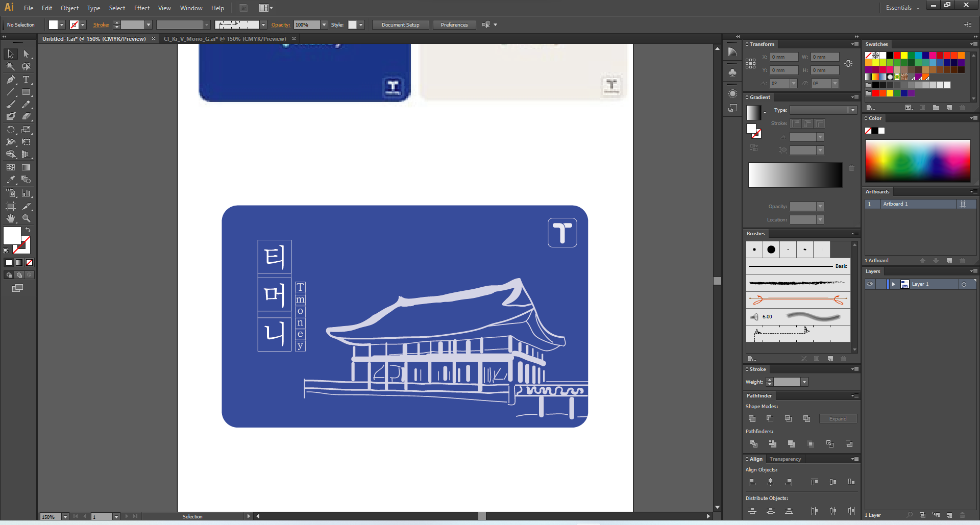
Task: Click Create New Layer icon
Action: coord(949,515)
